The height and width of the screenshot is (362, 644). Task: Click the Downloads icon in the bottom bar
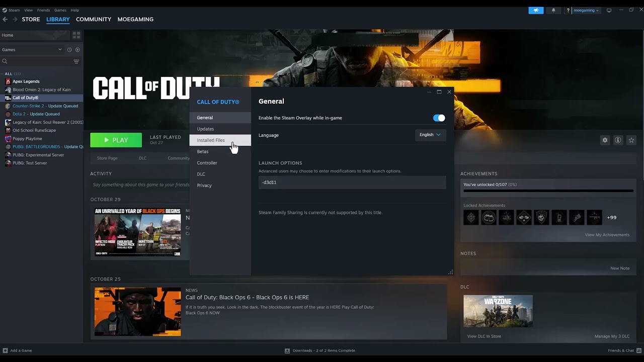pos(287,350)
